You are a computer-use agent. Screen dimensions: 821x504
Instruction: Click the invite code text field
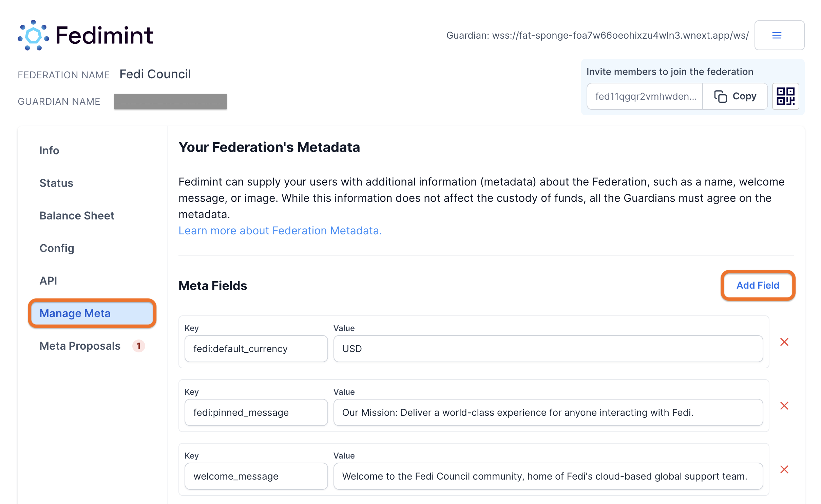point(645,96)
